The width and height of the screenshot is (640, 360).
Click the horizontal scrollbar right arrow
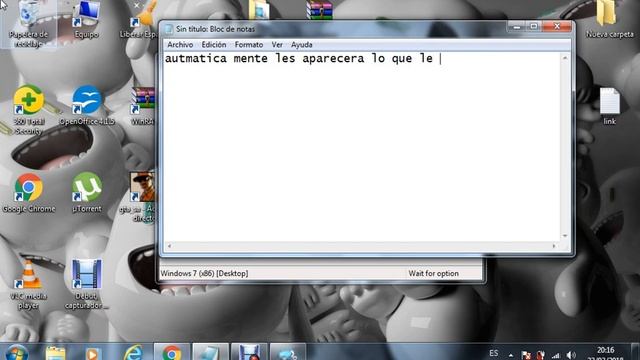(x=554, y=246)
